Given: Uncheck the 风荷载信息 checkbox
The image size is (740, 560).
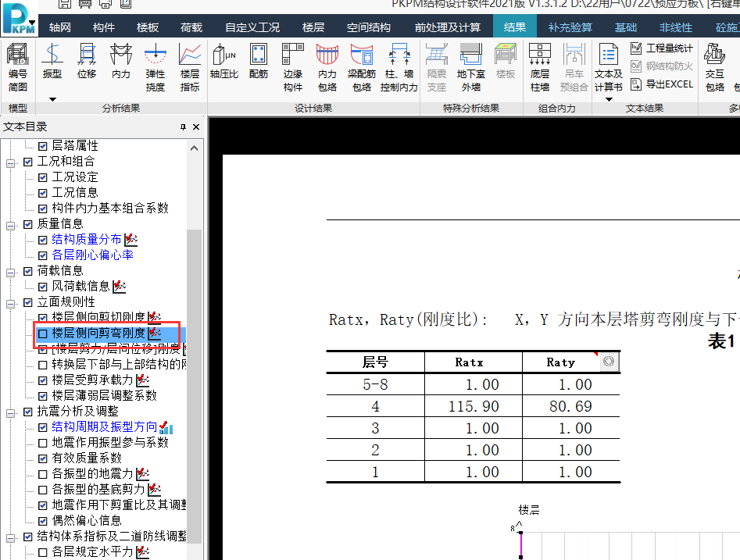Looking at the screenshot, I should (42, 287).
